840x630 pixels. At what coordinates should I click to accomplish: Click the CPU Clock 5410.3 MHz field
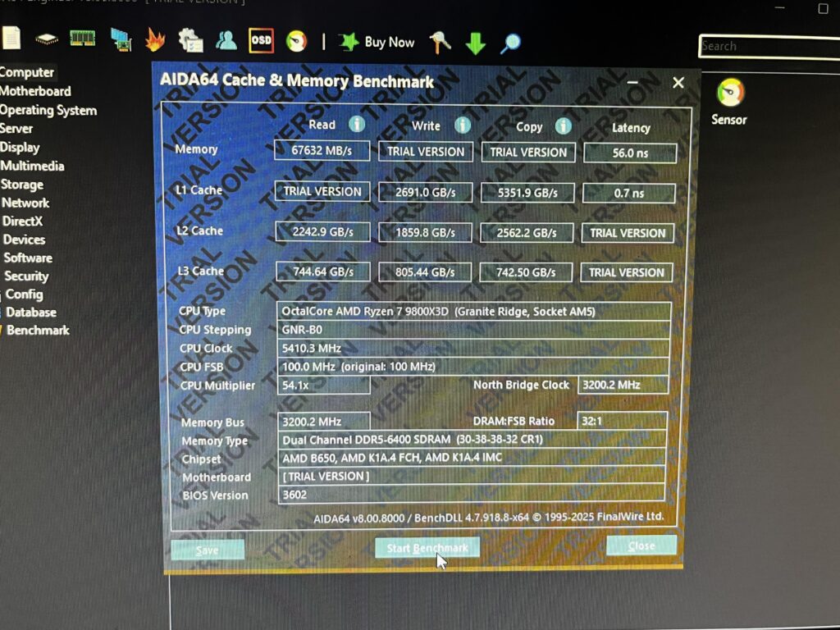473,348
